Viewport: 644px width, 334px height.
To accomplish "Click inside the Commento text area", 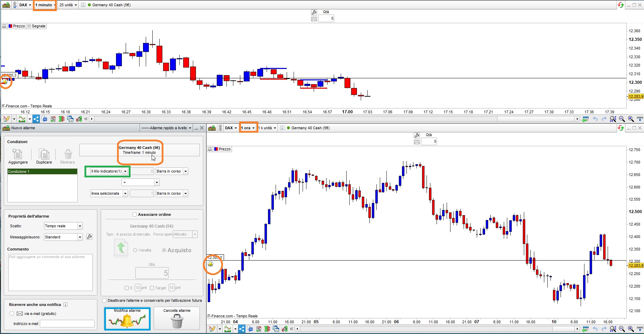I will (x=51, y=272).
